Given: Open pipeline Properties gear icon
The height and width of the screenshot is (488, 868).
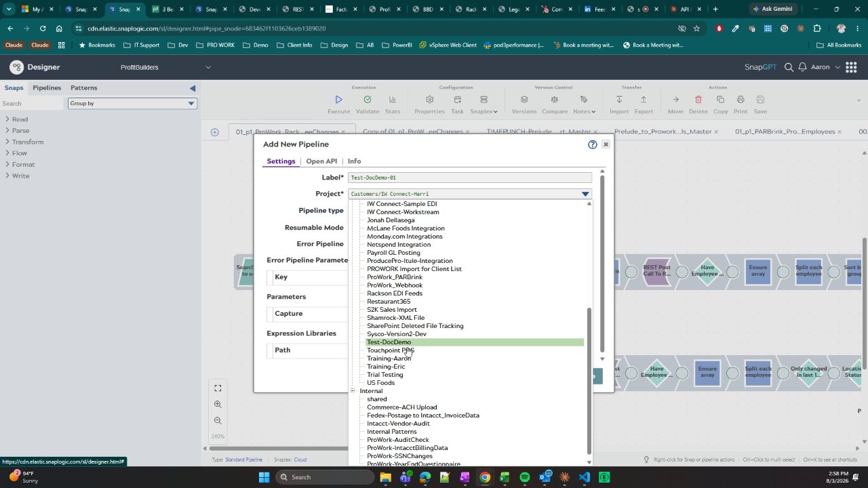Looking at the screenshot, I should (429, 100).
